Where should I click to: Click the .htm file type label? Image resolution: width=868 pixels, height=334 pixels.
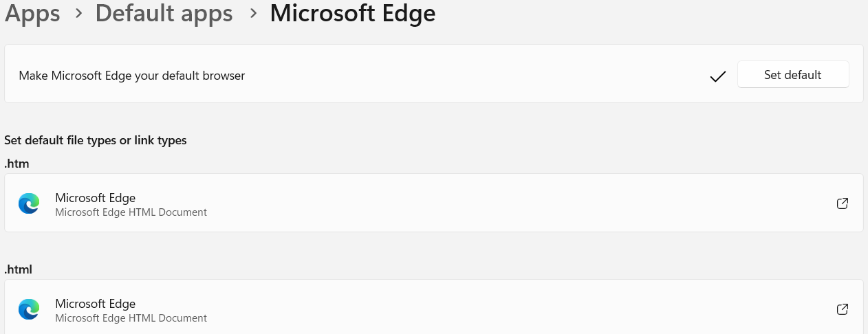[x=17, y=164]
